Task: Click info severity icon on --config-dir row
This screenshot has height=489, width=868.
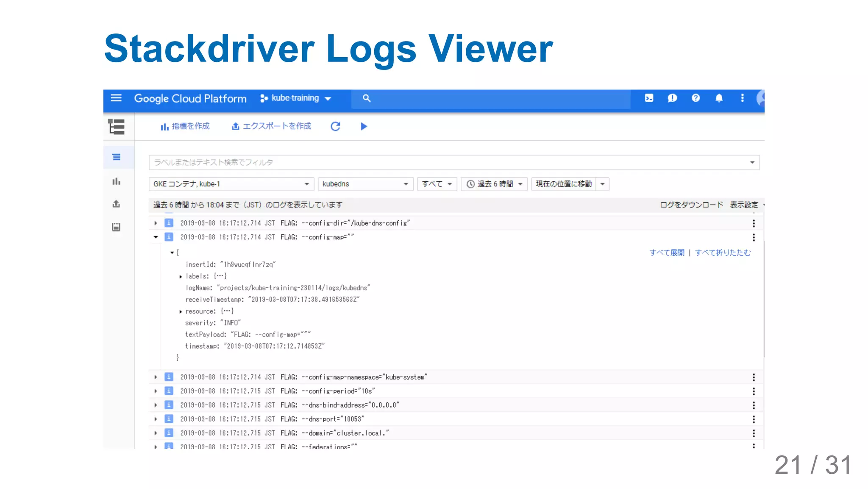Action: point(169,223)
